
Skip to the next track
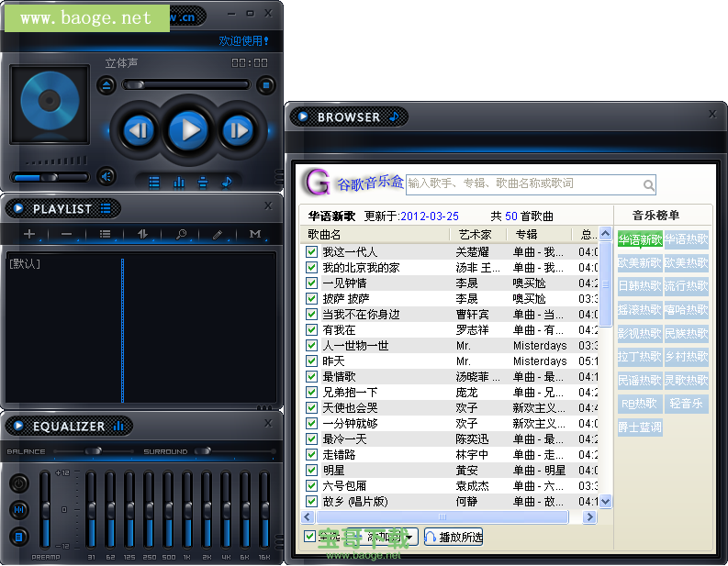click(x=238, y=130)
